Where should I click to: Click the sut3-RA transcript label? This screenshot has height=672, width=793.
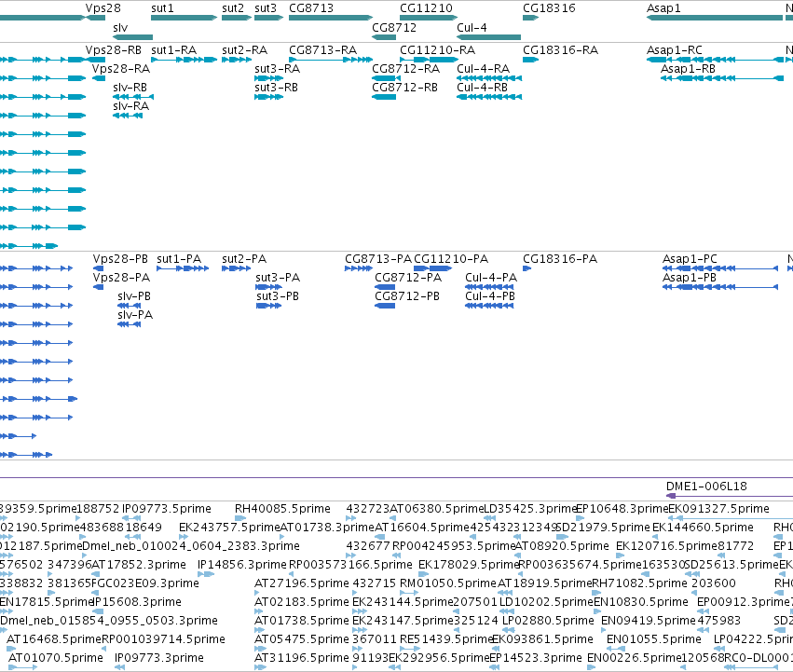[277, 69]
